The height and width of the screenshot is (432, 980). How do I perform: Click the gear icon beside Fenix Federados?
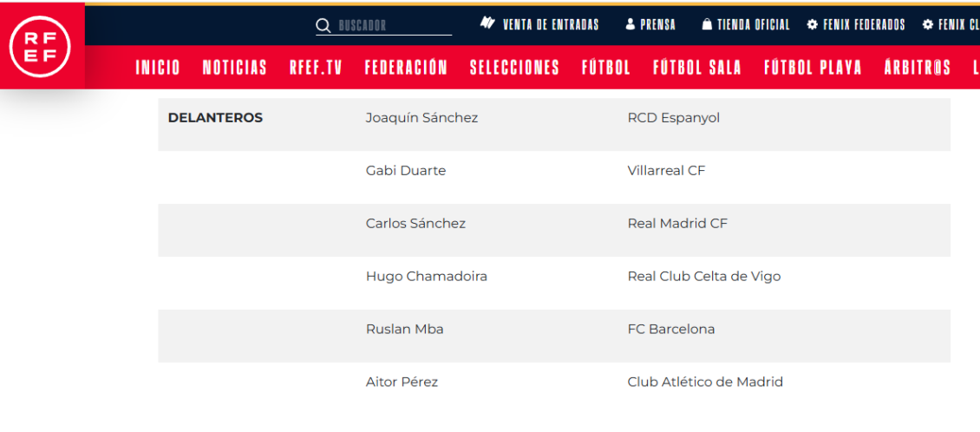coord(813,25)
